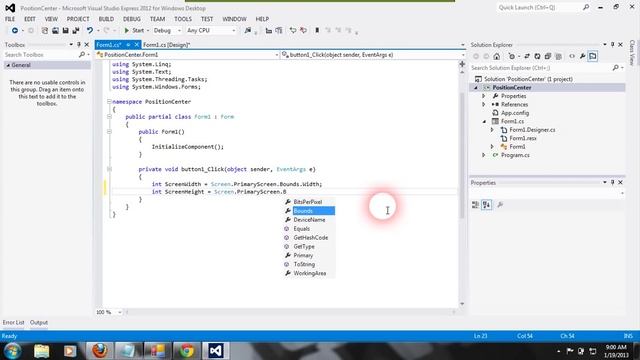
Task: Open the EDIT menu
Action: tap(30, 19)
